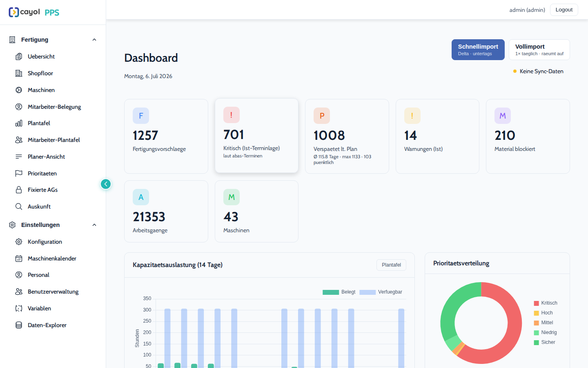Click the Plantafel bar chart icon
This screenshot has width=588, height=368.
(19, 123)
